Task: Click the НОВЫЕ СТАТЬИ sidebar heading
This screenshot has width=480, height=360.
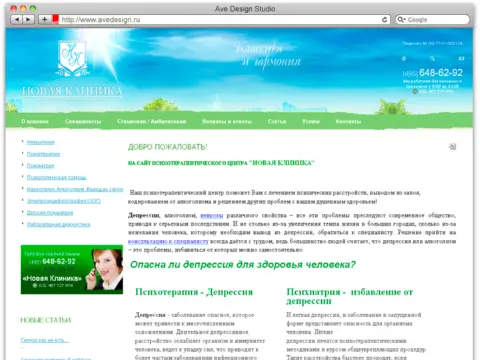Action: [46, 320]
